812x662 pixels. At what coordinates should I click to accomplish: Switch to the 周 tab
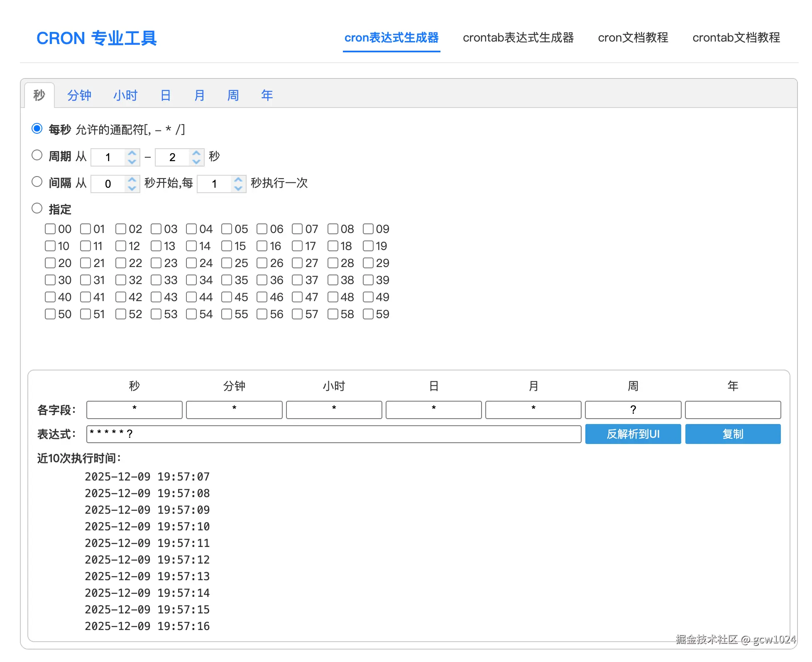pos(233,95)
